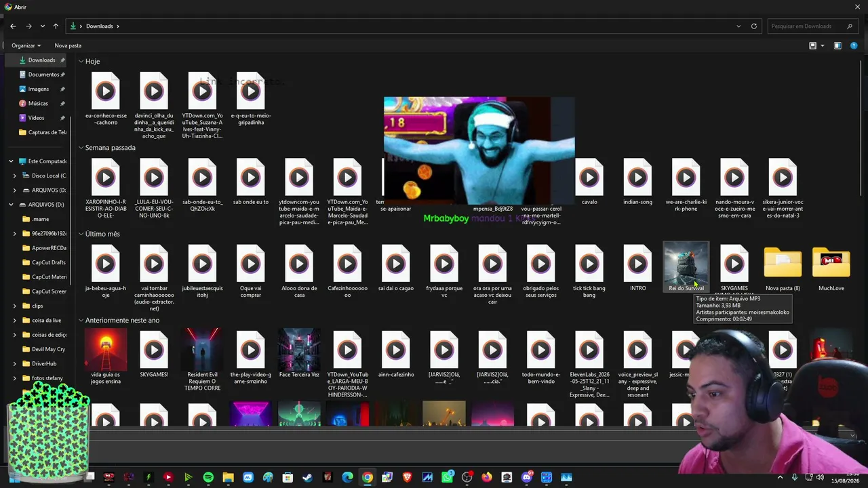Open Músicas in the navigation sidebar

point(38,104)
